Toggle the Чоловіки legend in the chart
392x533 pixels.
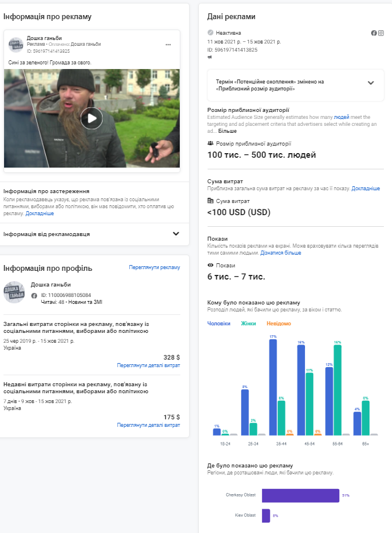tap(219, 324)
